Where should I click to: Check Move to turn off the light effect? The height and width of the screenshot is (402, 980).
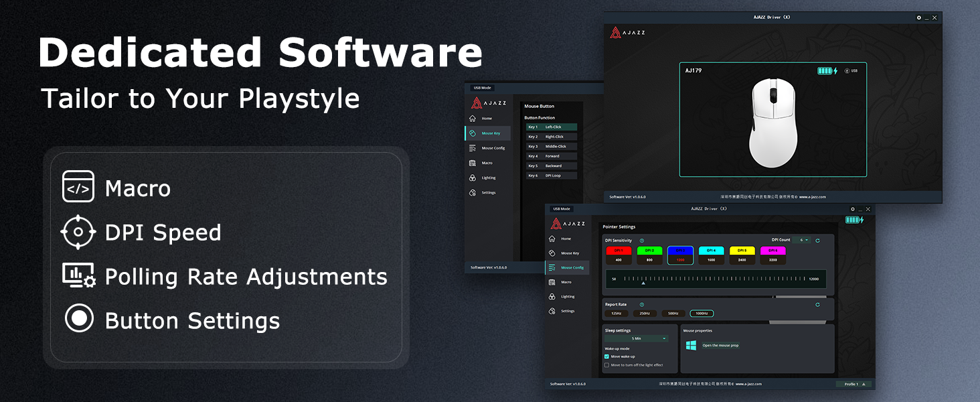pos(606,364)
